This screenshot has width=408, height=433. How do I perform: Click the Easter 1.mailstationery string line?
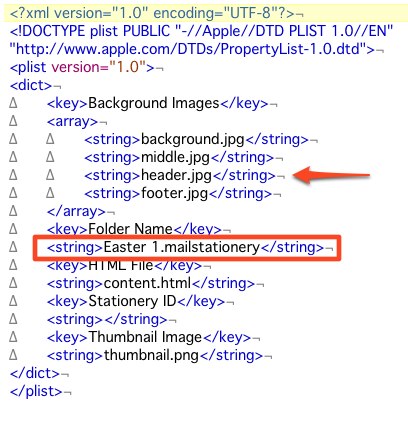tap(185, 247)
